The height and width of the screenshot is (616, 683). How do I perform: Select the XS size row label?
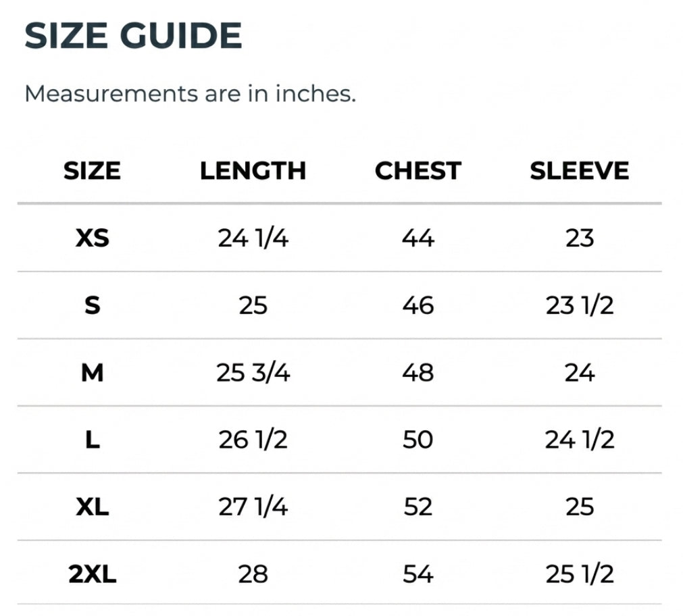click(93, 238)
